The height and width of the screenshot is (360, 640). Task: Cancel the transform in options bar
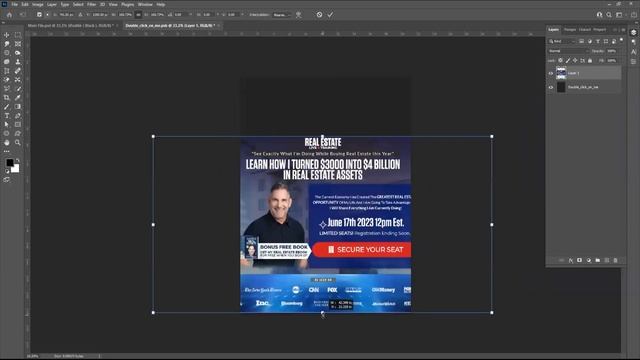319,15
